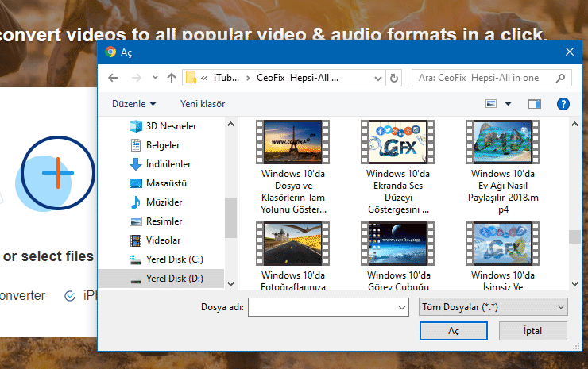The height and width of the screenshot is (369, 588).
Task: Select the 'İsimsiz Ve' video thumbnail
Action: tap(503, 244)
